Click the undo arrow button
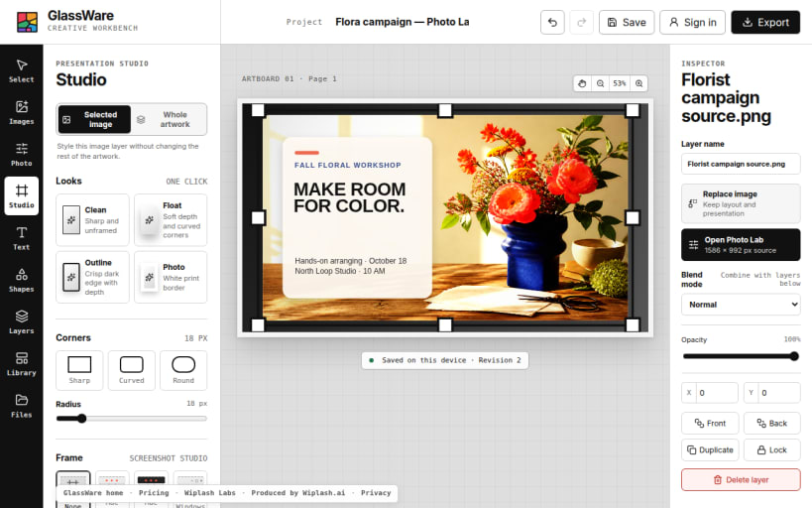 coord(552,22)
